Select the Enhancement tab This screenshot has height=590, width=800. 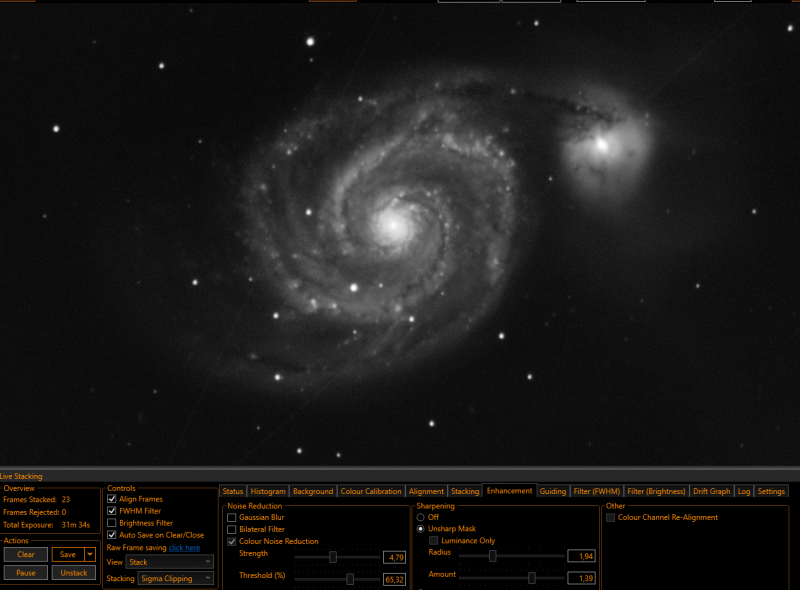pyautogui.click(x=509, y=490)
